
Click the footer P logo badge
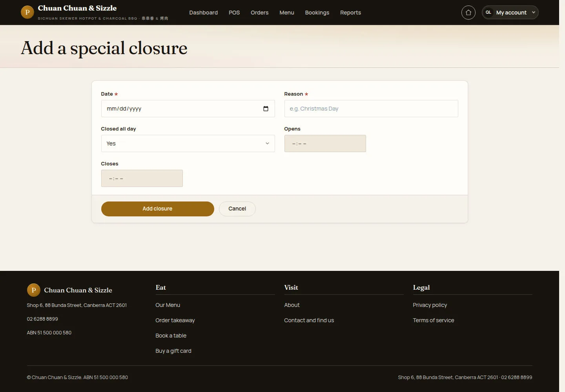pyautogui.click(x=33, y=290)
